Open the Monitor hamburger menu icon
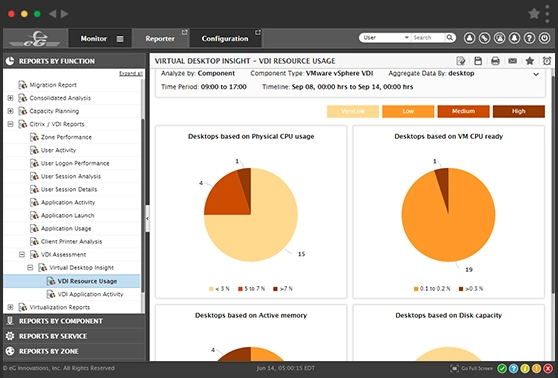The width and height of the screenshot is (558, 378). coord(120,39)
